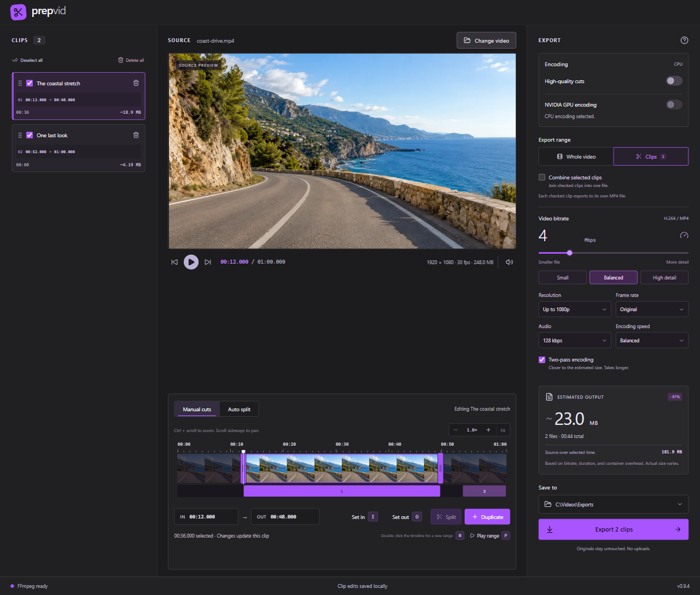Viewport: 700px width, 595px height.
Task: Click the -87% size reduction badge
Action: coord(675,396)
